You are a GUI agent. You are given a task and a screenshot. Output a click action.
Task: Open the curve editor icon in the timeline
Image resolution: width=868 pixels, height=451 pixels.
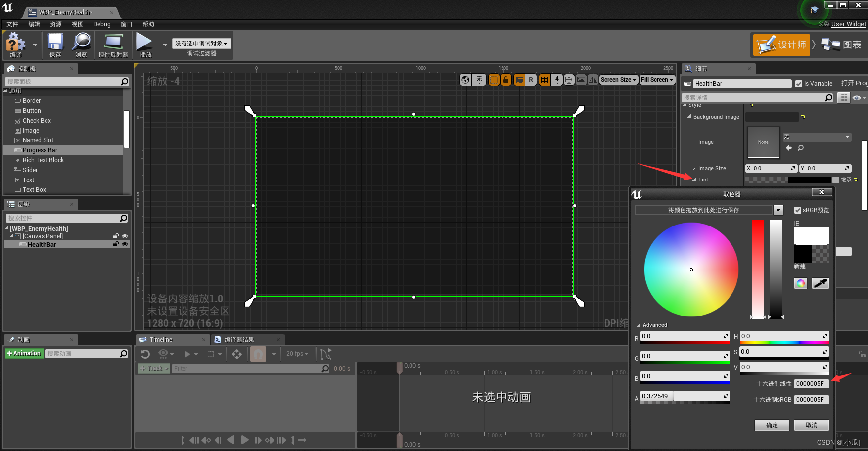tap(326, 354)
